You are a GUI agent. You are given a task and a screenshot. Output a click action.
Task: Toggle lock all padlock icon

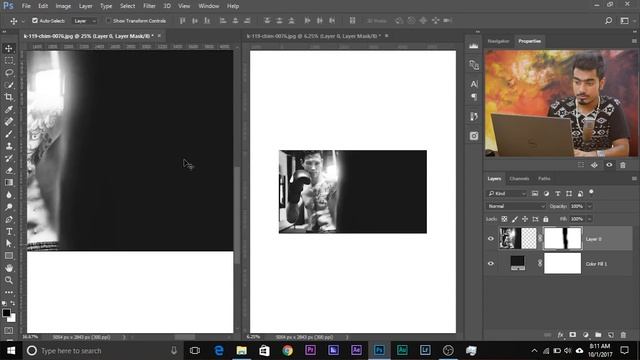coord(546,219)
